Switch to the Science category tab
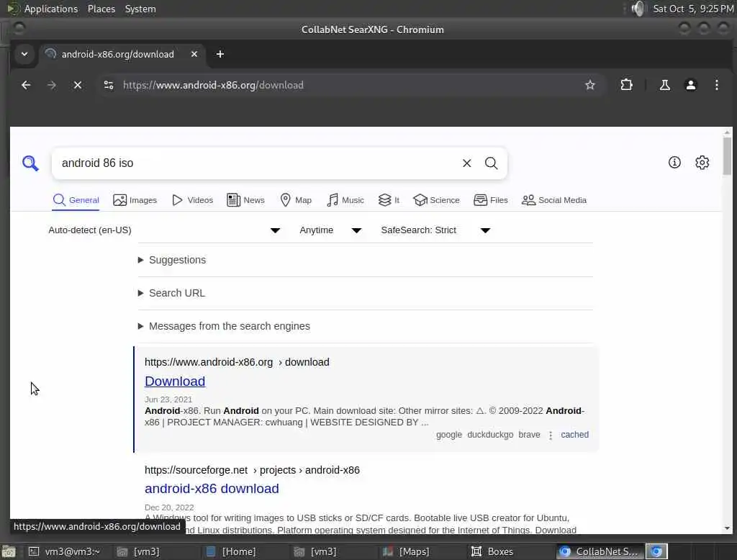Viewport: 737px width, 560px height. [x=436, y=200]
